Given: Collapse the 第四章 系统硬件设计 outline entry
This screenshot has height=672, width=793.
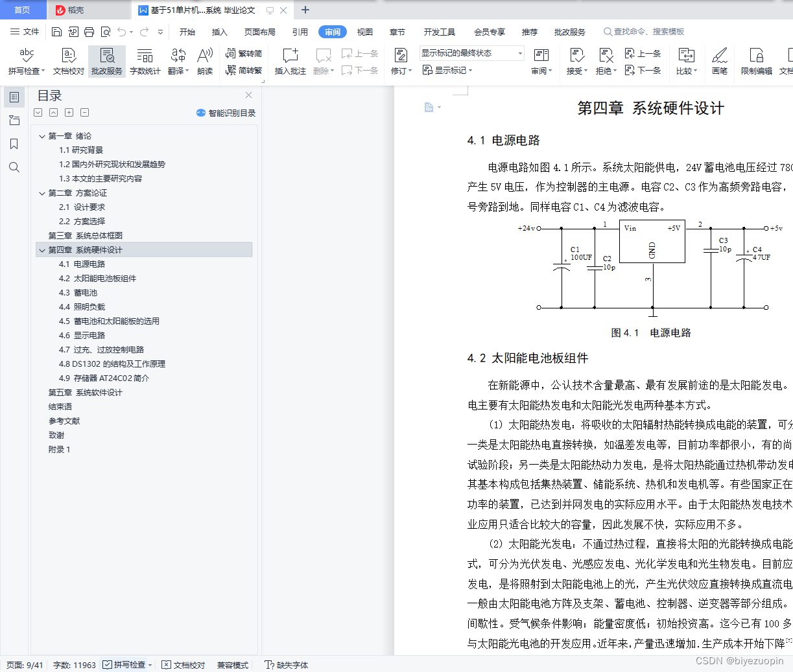Looking at the screenshot, I should pyautogui.click(x=42, y=249).
